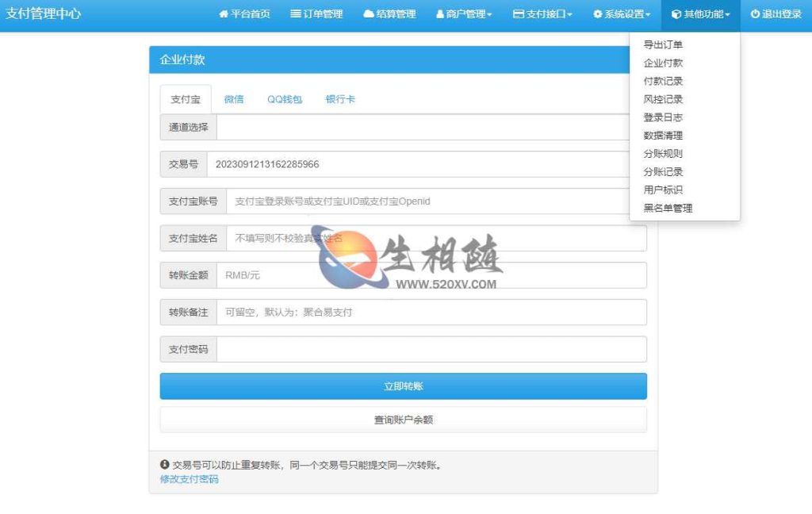This screenshot has height=514, width=812.
Task: Click the home icon for 平台首页
Action: [224, 13]
